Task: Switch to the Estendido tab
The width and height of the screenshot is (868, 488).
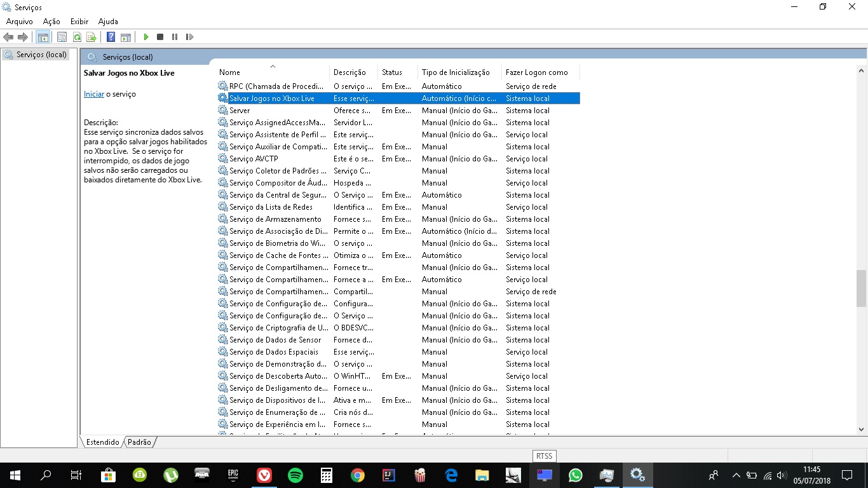Action: pos(103,442)
